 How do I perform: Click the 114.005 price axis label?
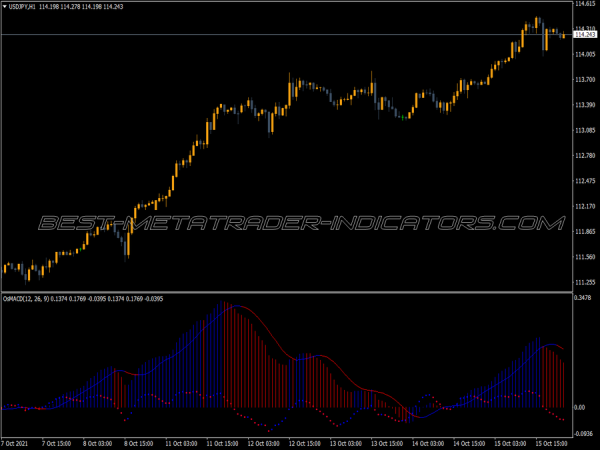pyautogui.click(x=585, y=54)
